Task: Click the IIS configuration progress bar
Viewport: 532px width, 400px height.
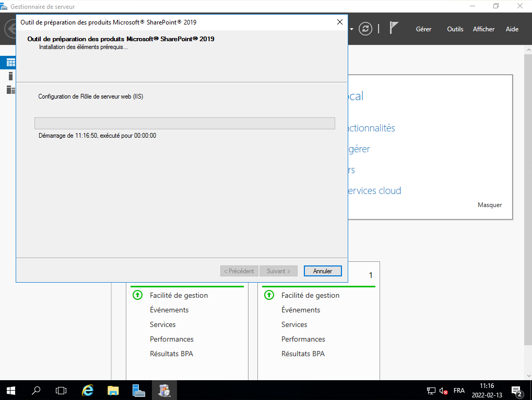Action: [184, 123]
